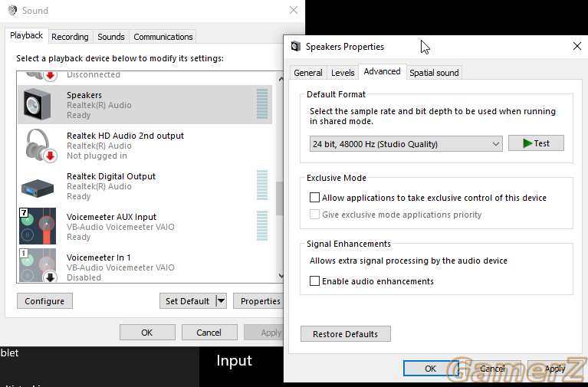Click the playback list scrollbar thumb
This screenshot has width=588, height=387.
pos(279,198)
